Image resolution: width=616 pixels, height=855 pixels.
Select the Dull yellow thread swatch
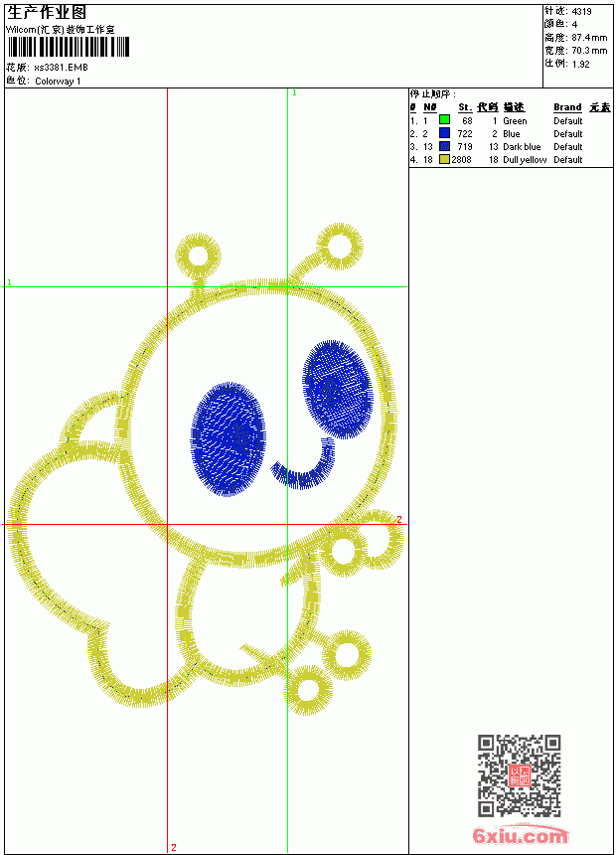[x=444, y=159]
